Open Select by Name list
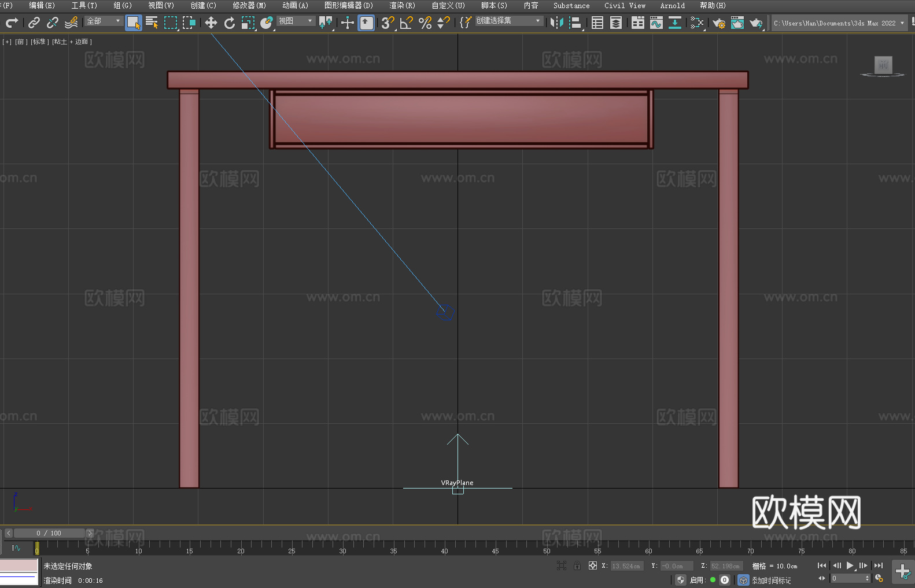 pos(152,23)
